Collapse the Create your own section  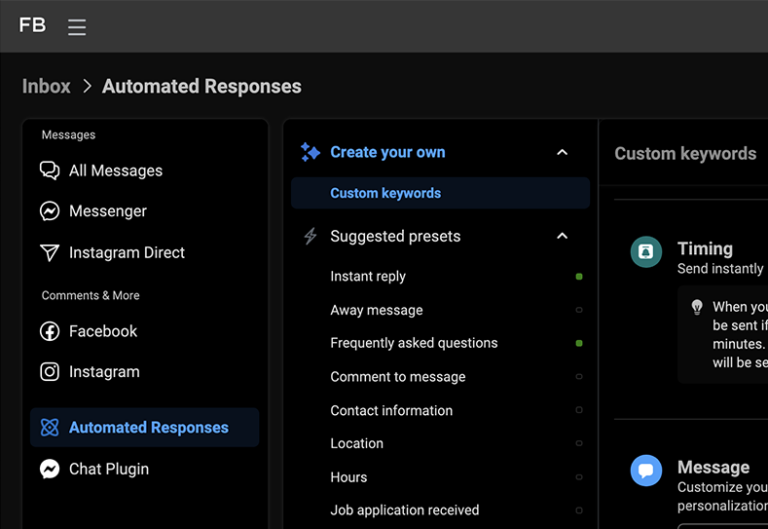pos(562,152)
